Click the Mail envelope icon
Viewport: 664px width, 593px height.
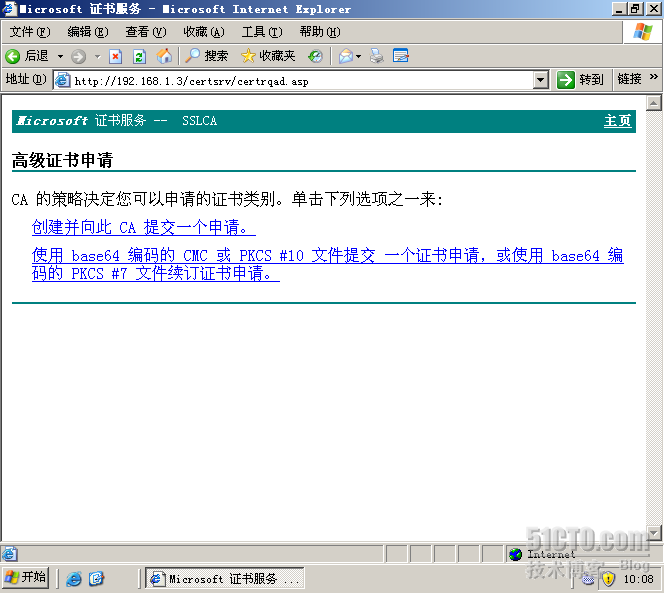pyautogui.click(x=346, y=56)
